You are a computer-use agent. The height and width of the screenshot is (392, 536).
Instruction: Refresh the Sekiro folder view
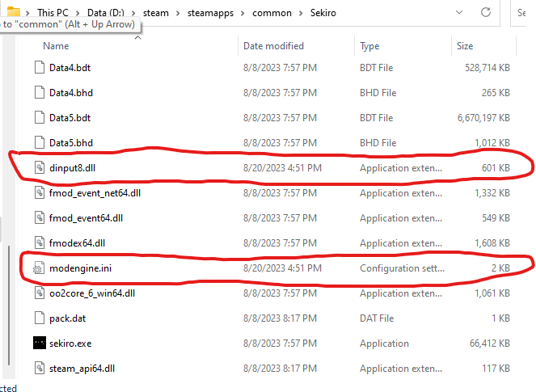pyautogui.click(x=486, y=12)
